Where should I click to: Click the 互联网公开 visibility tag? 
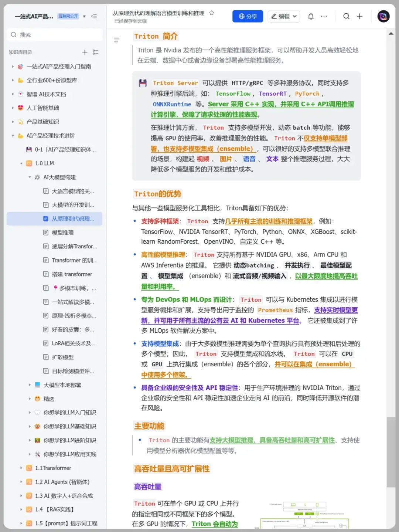pyautogui.click(x=68, y=16)
